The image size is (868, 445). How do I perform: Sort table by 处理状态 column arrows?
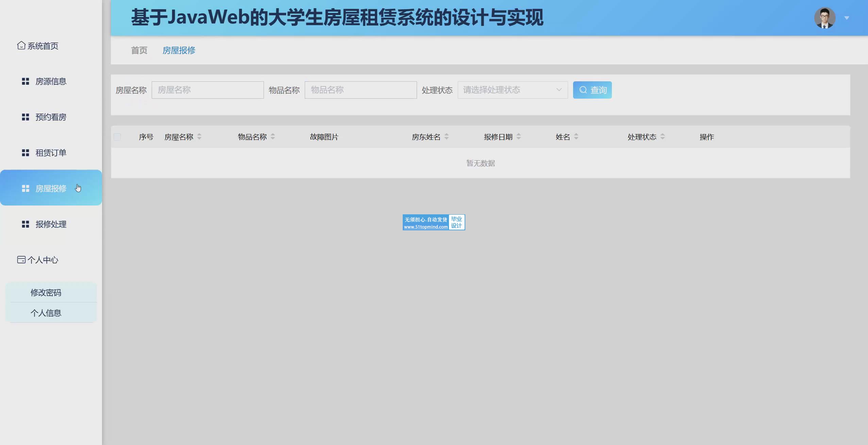pyautogui.click(x=663, y=137)
